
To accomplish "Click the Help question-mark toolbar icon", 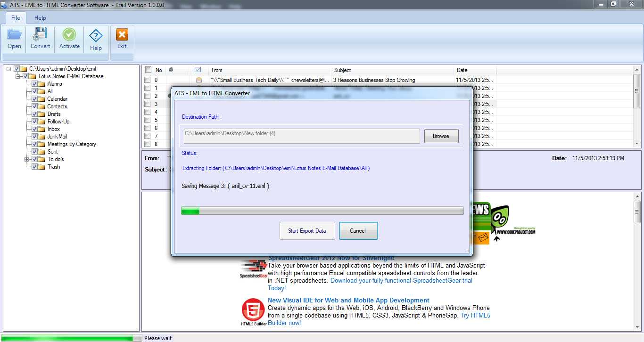I will click(x=96, y=35).
